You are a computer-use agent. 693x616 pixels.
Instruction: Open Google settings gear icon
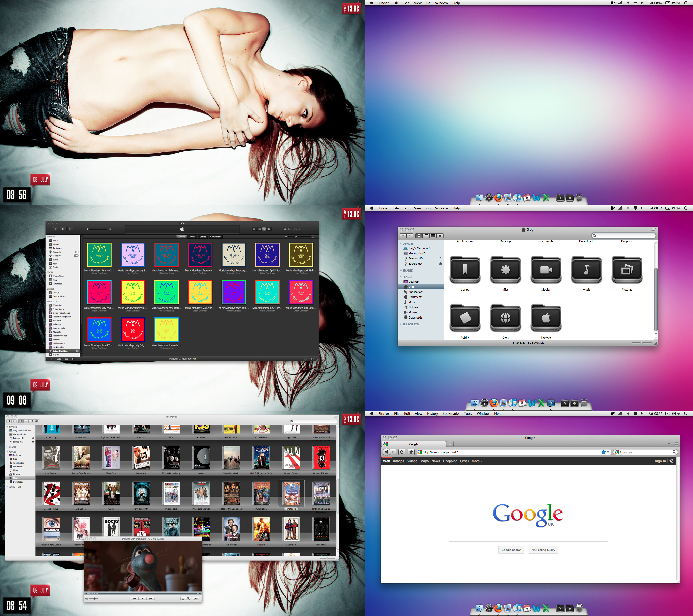click(671, 461)
